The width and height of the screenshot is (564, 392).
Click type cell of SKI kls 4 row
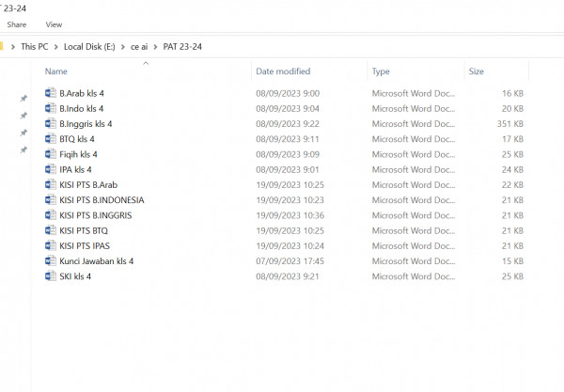tap(414, 277)
